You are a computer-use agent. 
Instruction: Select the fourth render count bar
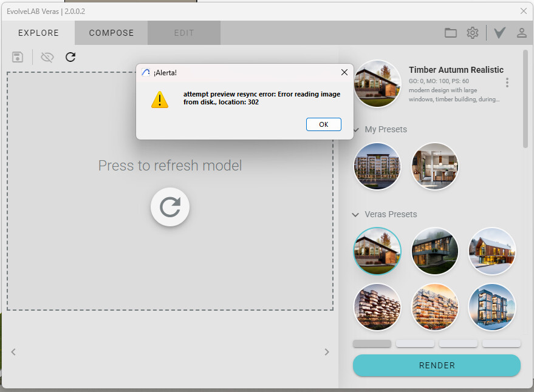pos(501,343)
